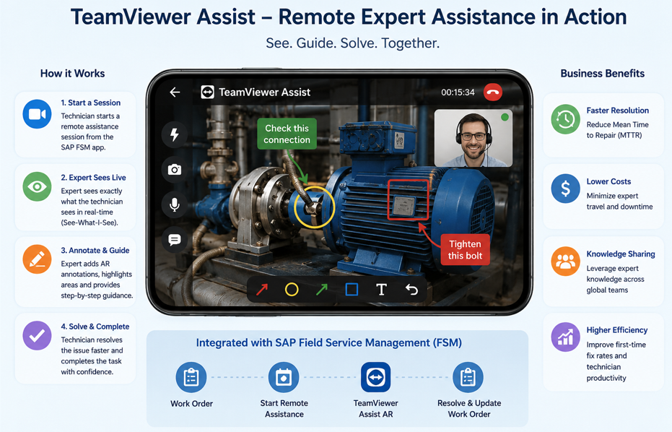This screenshot has height=432, width=672.
Task: Click the 'Knowledge Sharing' heading
Action: click(621, 254)
